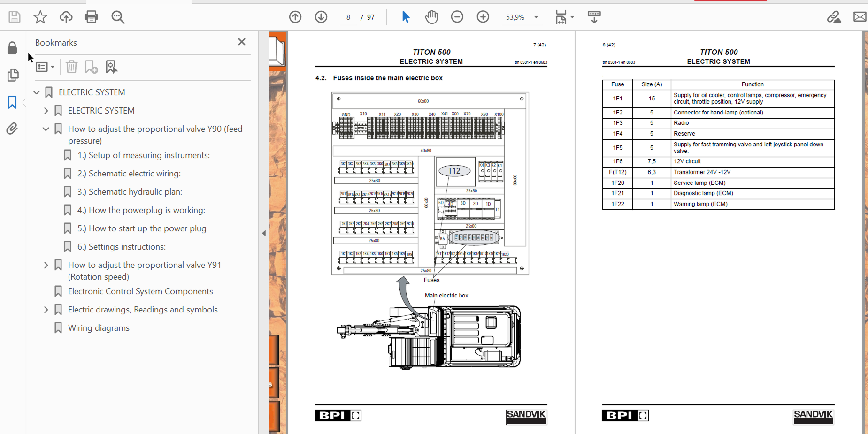The width and height of the screenshot is (868, 434).
Task: Select Schematic hydraulic plan bookmark
Action: pos(130,192)
